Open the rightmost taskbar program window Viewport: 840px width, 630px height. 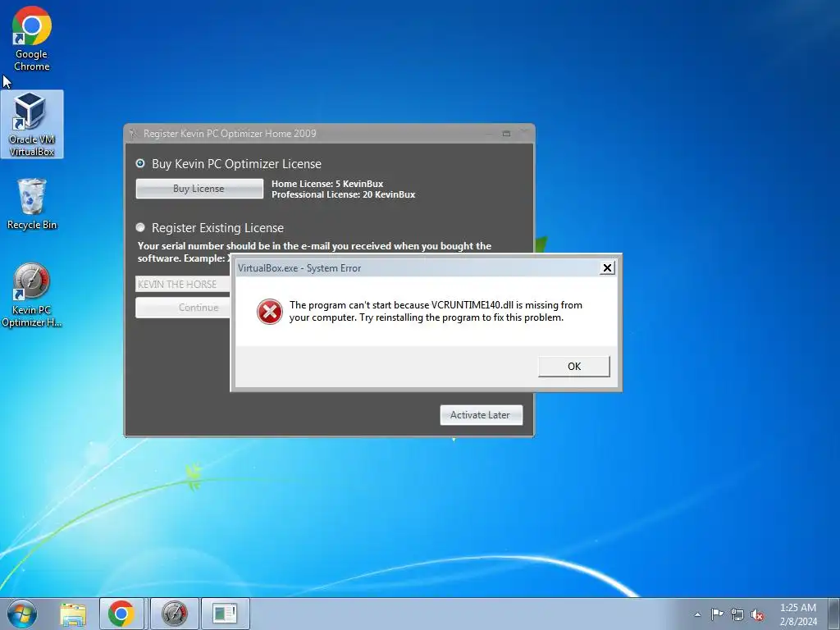[225, 614]
